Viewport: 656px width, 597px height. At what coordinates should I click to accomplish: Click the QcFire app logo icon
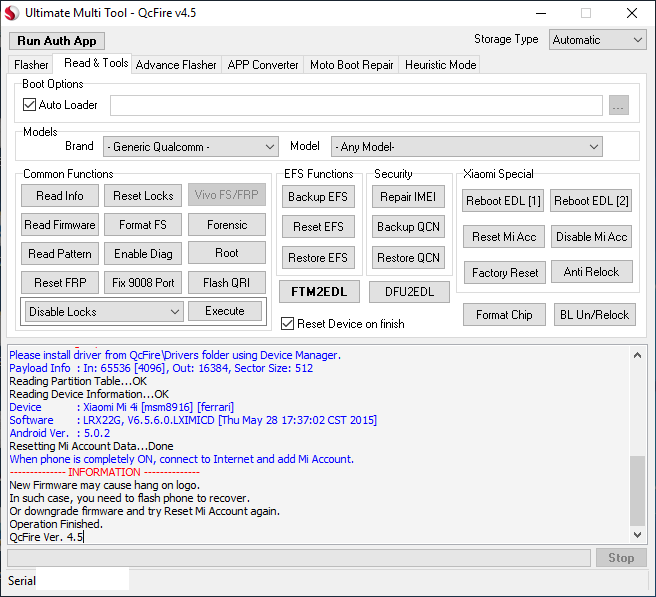pos(11,13)
